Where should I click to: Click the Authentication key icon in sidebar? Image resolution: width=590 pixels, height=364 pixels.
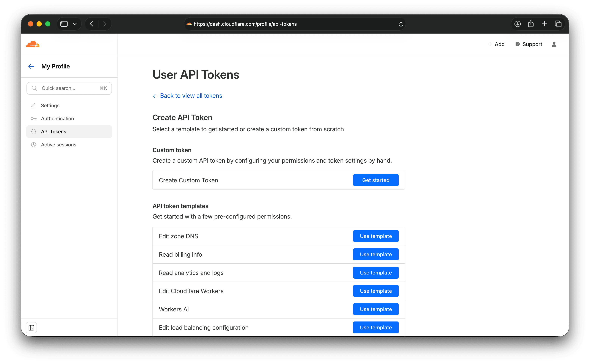coord(33,118)
